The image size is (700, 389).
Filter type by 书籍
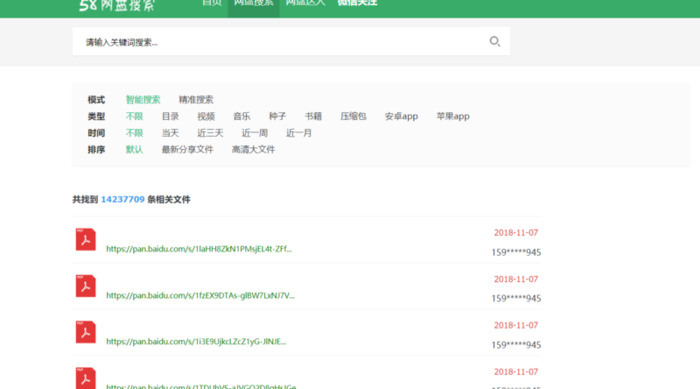point(313,117)
